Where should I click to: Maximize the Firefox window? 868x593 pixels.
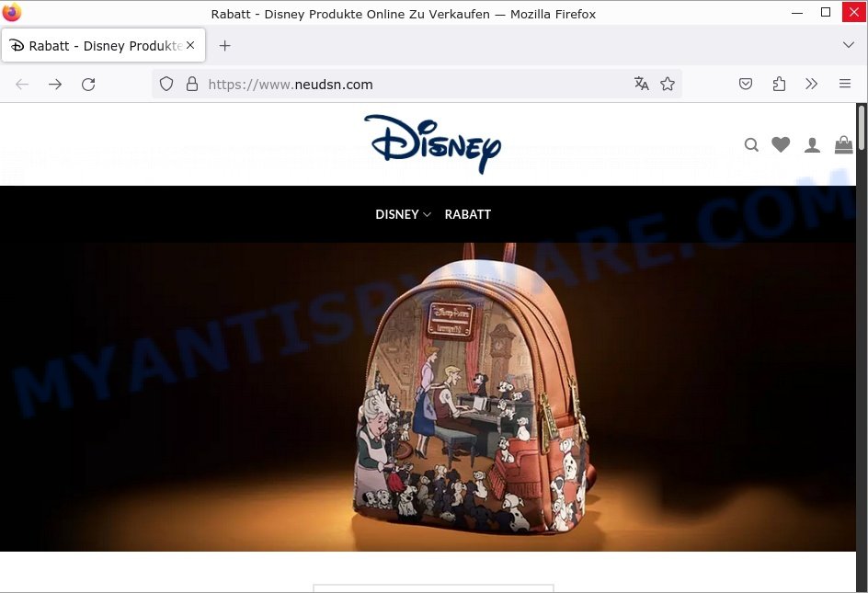(826, 12)
